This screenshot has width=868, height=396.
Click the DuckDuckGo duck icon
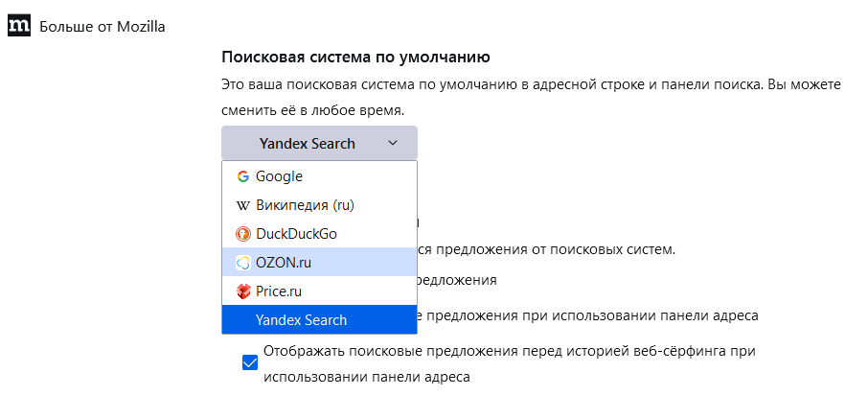[x=243, y=234]
